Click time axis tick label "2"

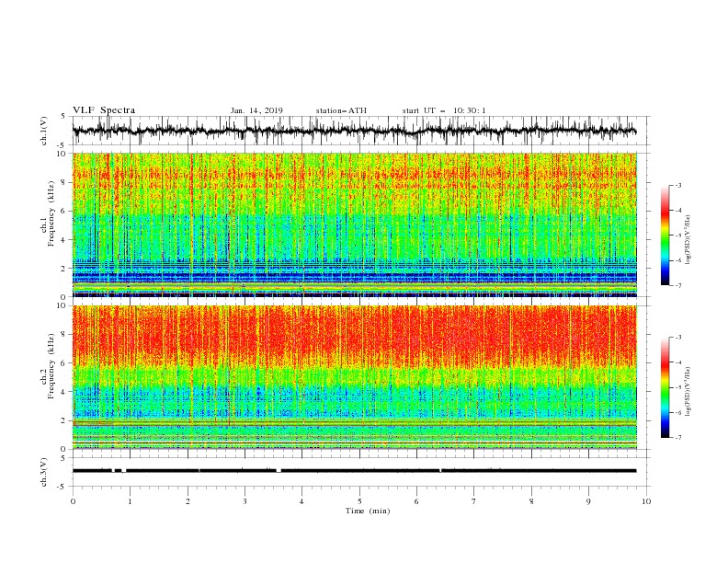coord(188,501)
